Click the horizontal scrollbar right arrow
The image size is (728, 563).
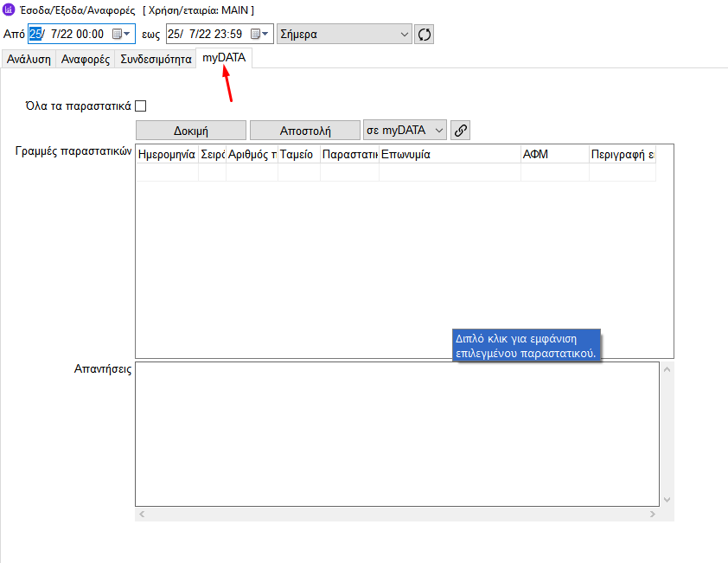pyautogui.click(x=652, y=515)
